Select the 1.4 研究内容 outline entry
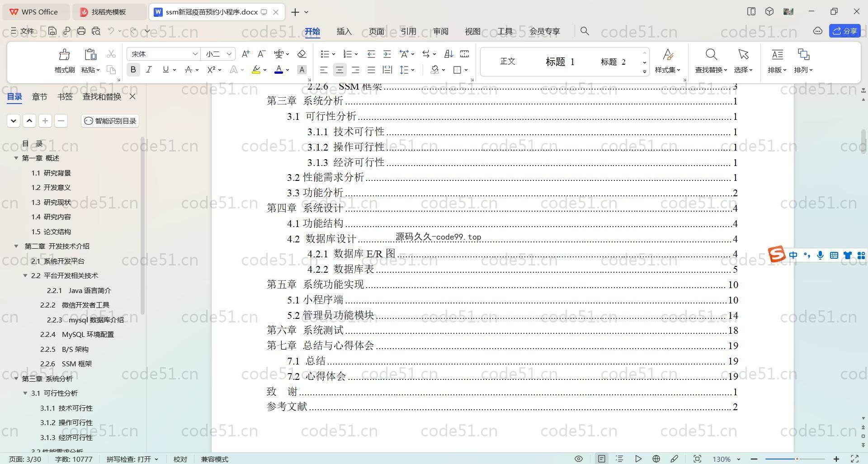 click(51, 217)
